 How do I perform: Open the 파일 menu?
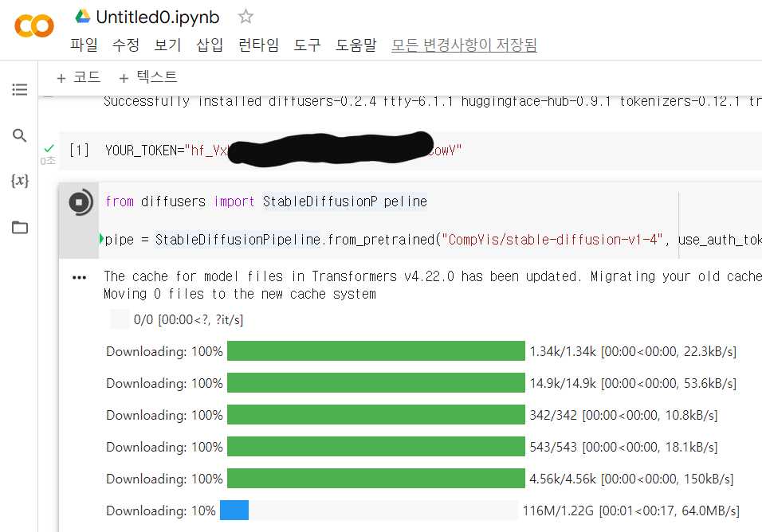coord(84,45)
